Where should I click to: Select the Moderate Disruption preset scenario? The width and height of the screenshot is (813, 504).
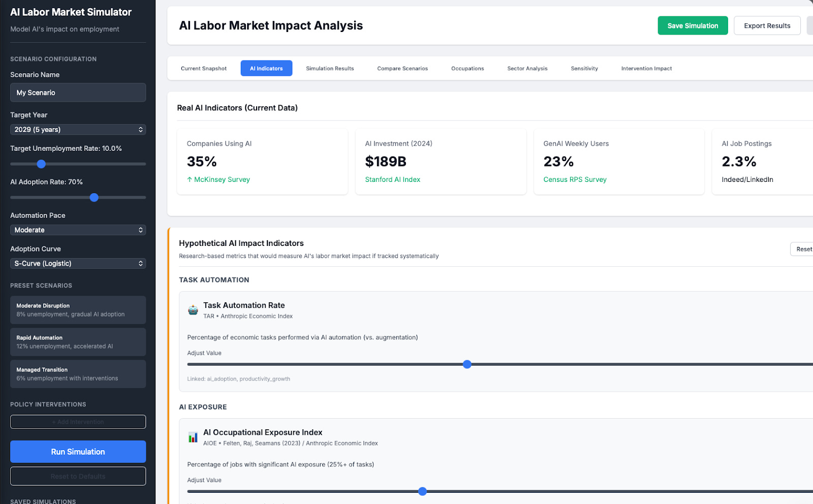(x=78, y=310)
